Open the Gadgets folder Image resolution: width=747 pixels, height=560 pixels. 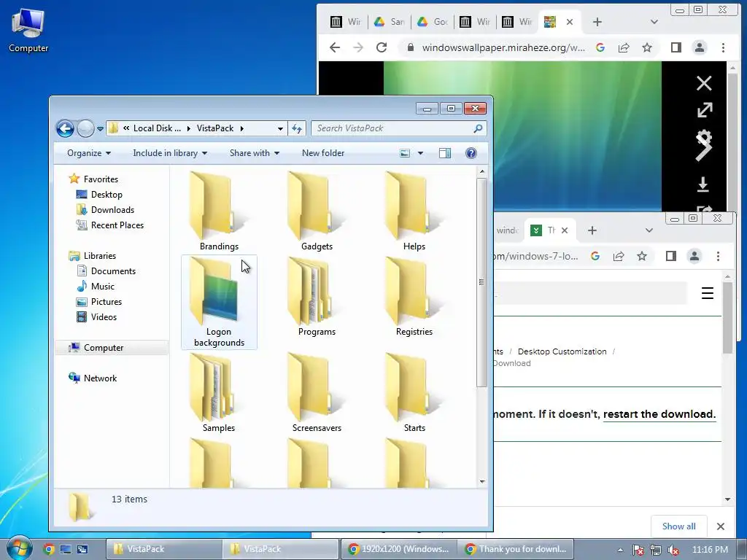(x=317, y=212)
